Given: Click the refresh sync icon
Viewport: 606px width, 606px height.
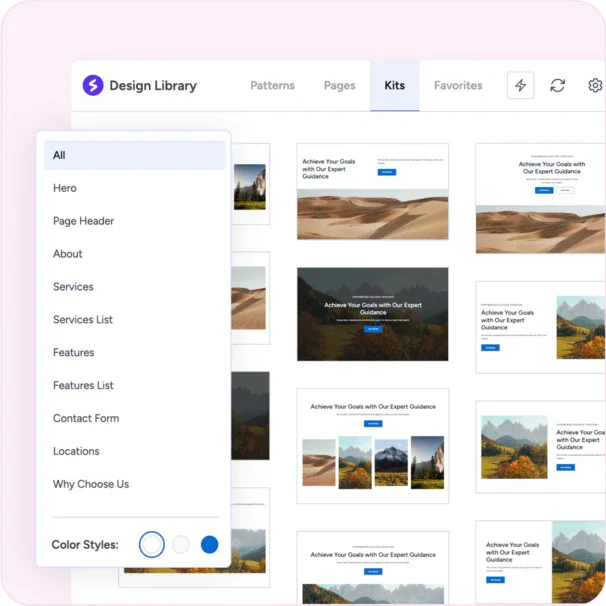Looking at the screenshot, I should [x=558, y=86].
